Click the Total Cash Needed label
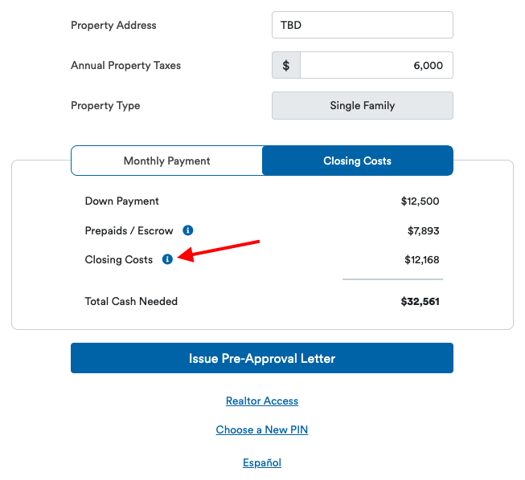 131,301
